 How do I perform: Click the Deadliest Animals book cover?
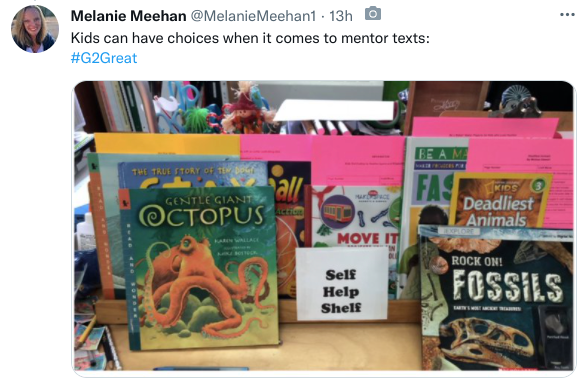tap(499, 200)
